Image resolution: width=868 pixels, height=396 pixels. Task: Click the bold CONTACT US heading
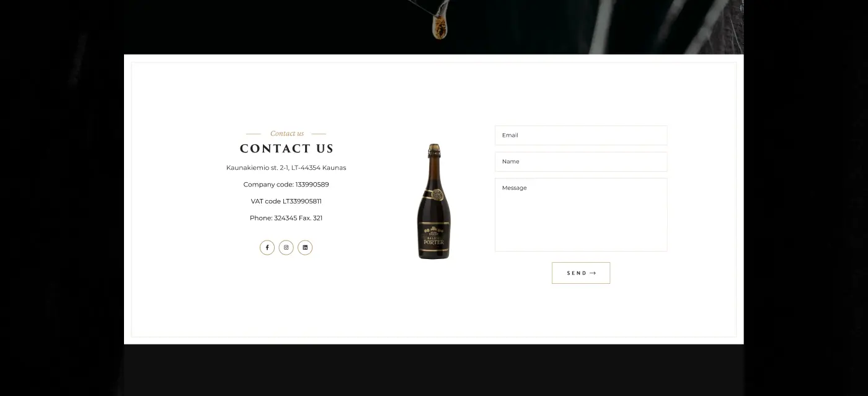point(286,149)
